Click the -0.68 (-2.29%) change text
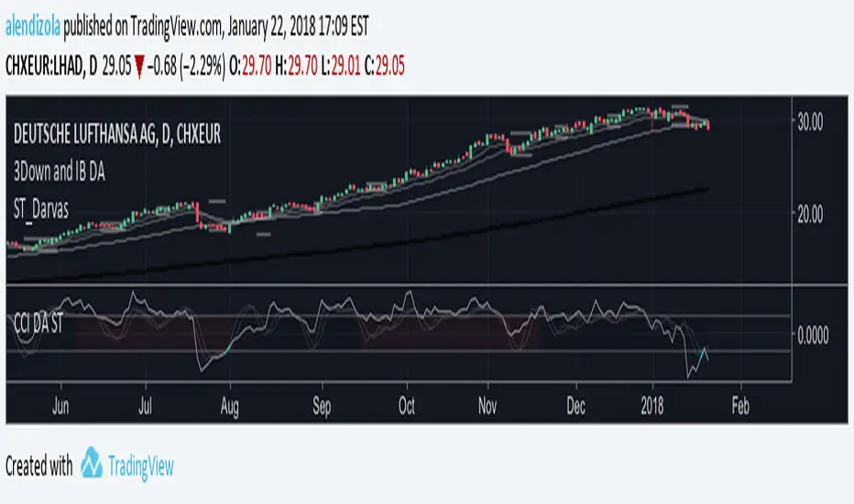854x504 pixels. tap(186, 67)
